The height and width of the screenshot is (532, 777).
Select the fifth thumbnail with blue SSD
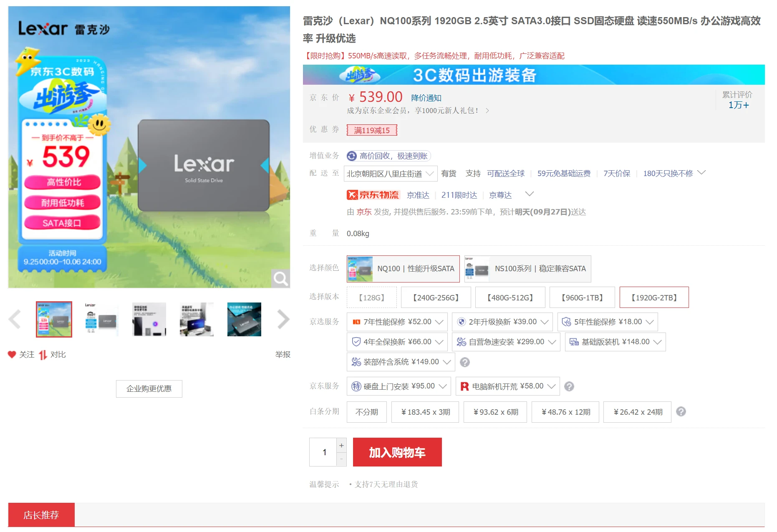point(244,319)
